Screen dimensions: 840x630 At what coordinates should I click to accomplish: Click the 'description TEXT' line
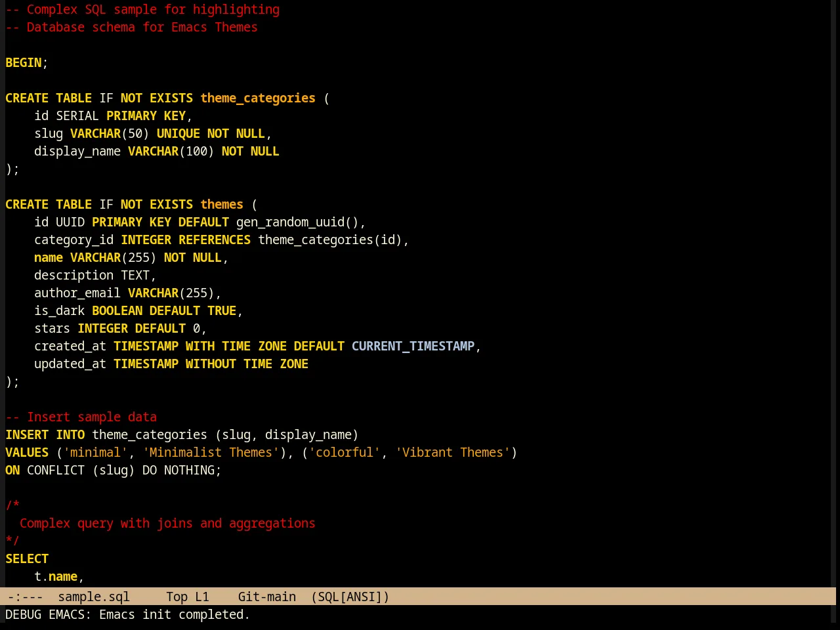coord(95,275)
